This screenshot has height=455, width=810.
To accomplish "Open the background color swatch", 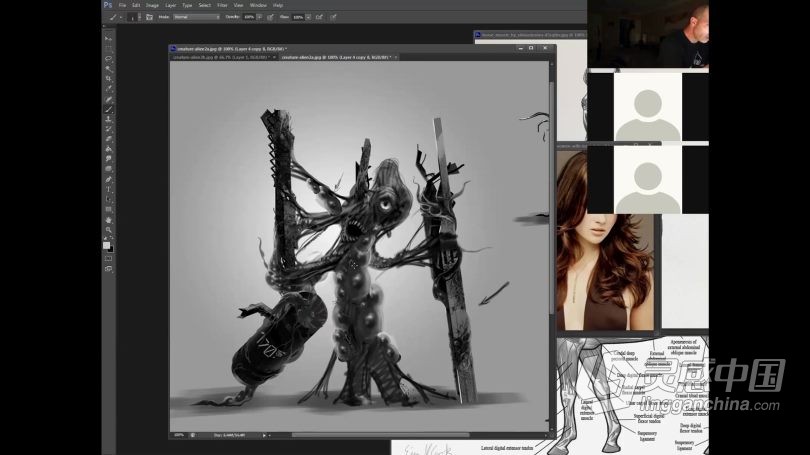I will click(x=111, y=249).
